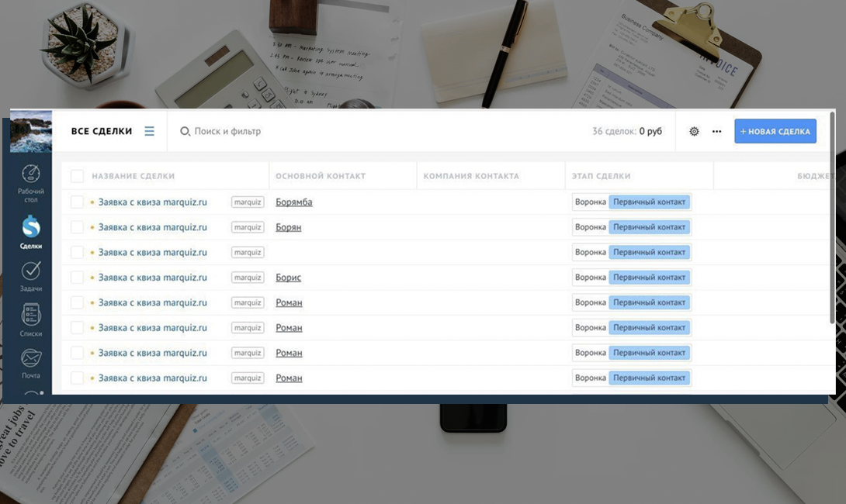Click the account avatar thumbnail
Viewport: 846px width, 504px height.
[31, 131]
